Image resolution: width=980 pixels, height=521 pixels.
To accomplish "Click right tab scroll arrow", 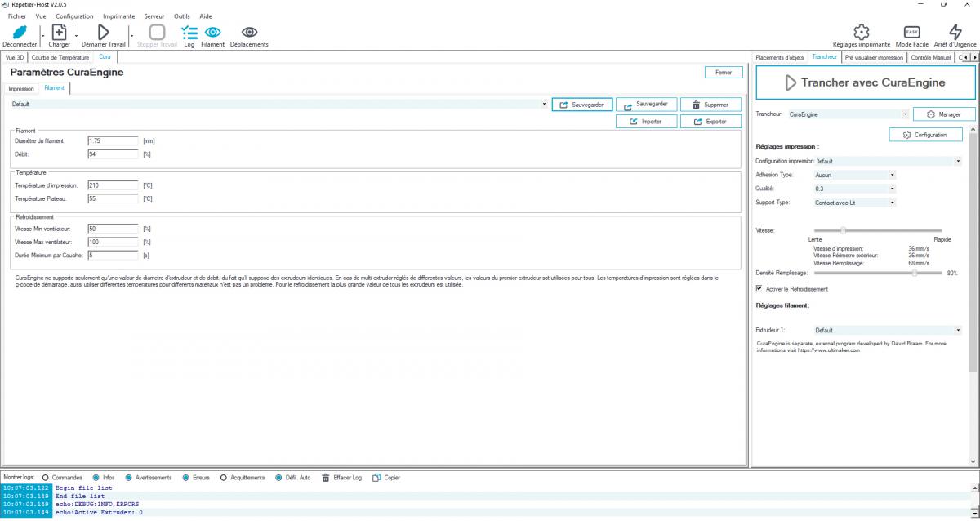I will click(x=975, y=58).
